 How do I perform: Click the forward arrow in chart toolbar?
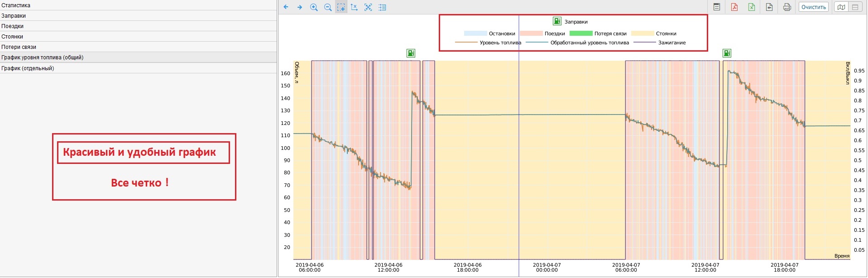(x=300, y=7)
